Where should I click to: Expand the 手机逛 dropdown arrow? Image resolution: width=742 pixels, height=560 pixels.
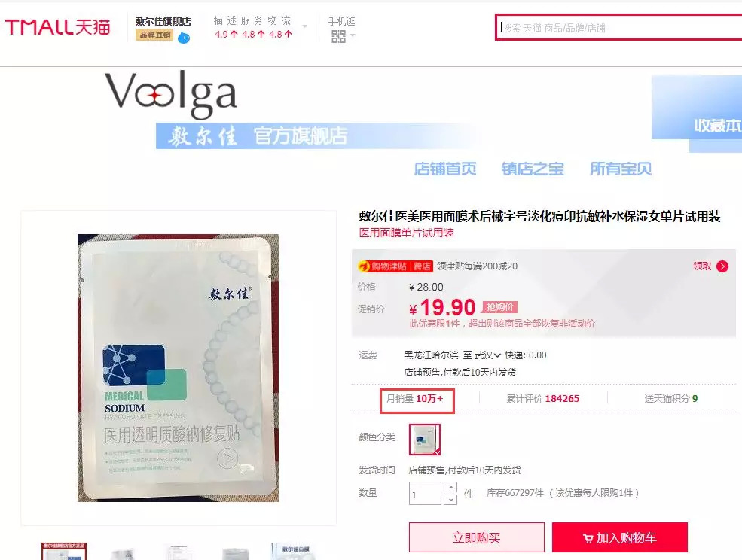point(353,35)
